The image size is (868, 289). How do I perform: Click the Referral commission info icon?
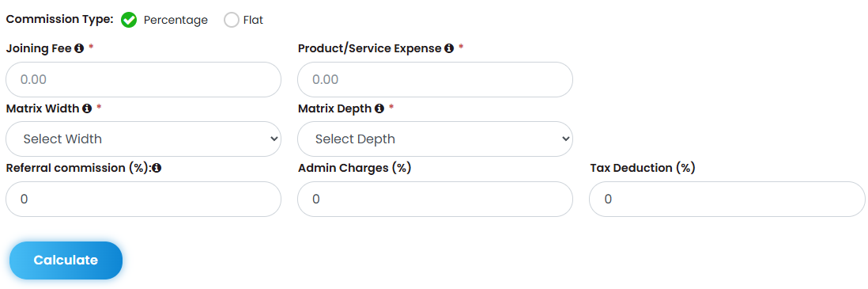[157, 168]
